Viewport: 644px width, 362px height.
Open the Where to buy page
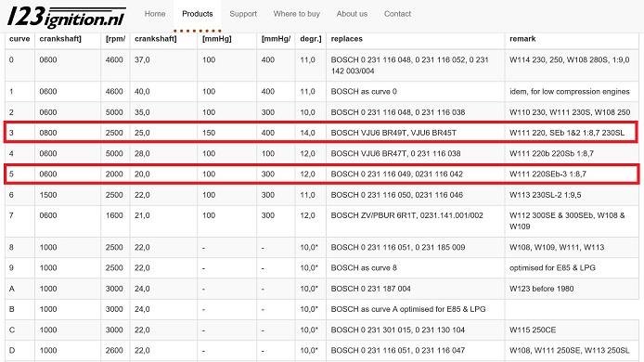[297, 14]
